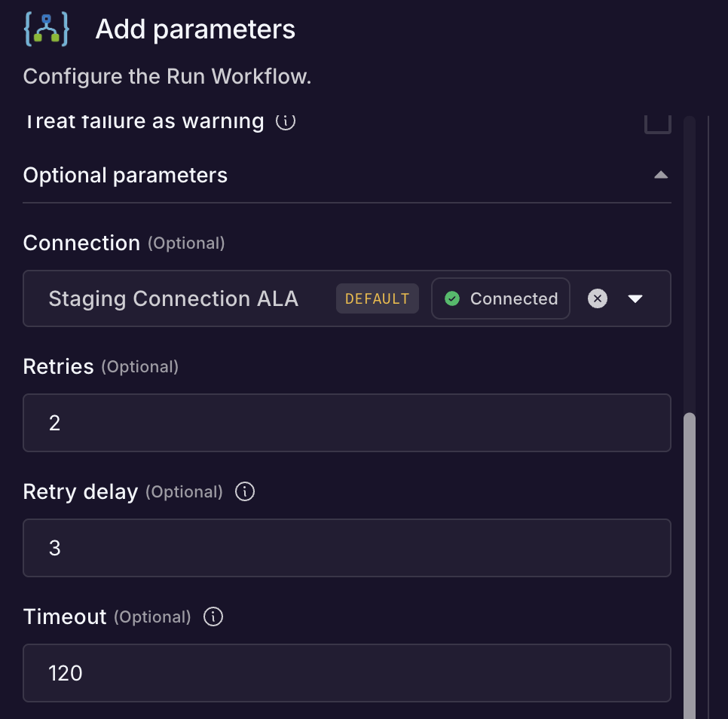The image size is (728, 719).
Task: Toggle Optional parameters section header
Action: point(125,175)
